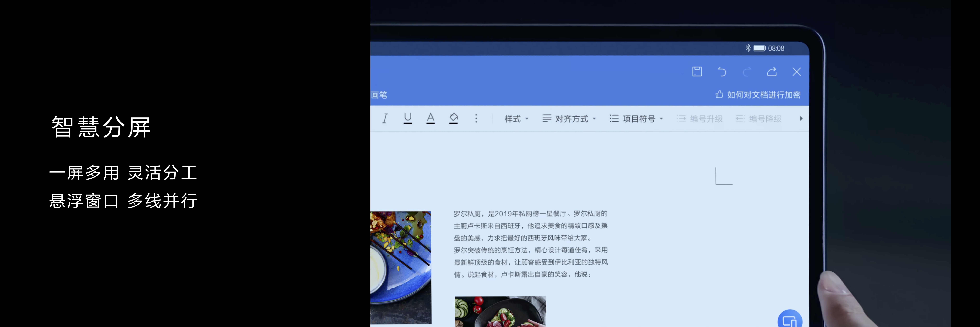
Task: Expand the 样式 style dropdown
Action: [516, 119]
